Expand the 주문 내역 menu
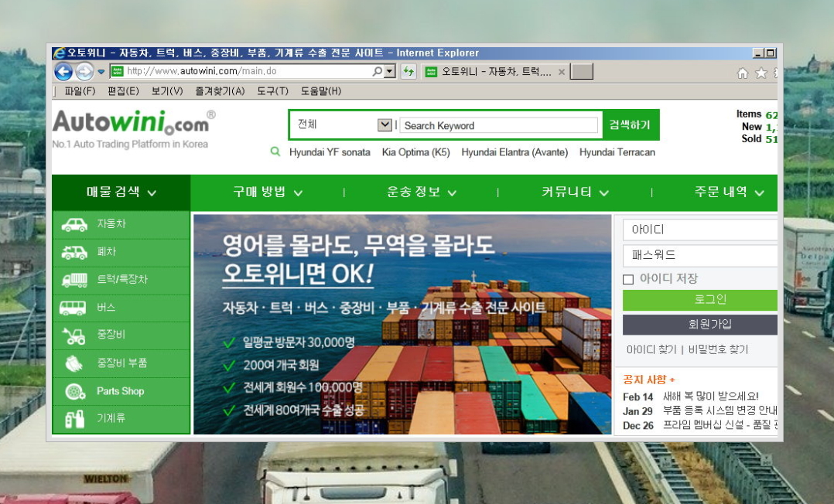The width and height of the screenshot is (834, 504). coord(729,192)
